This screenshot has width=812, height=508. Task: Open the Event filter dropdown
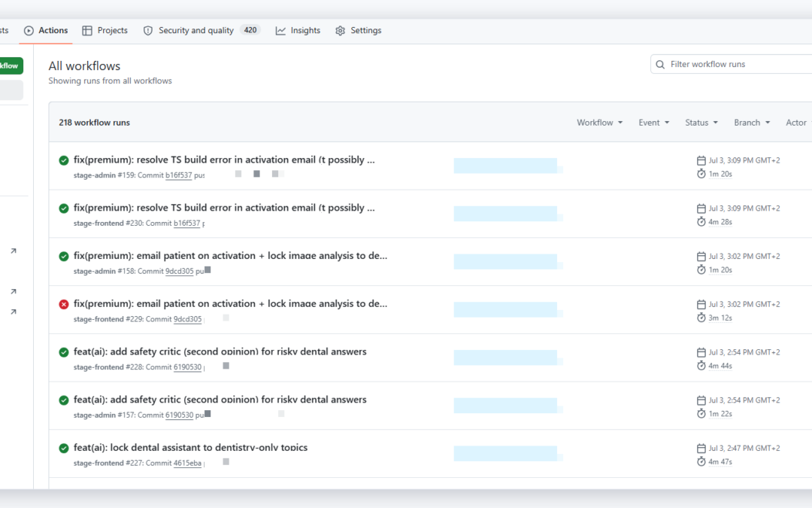[x=654, y=123]
